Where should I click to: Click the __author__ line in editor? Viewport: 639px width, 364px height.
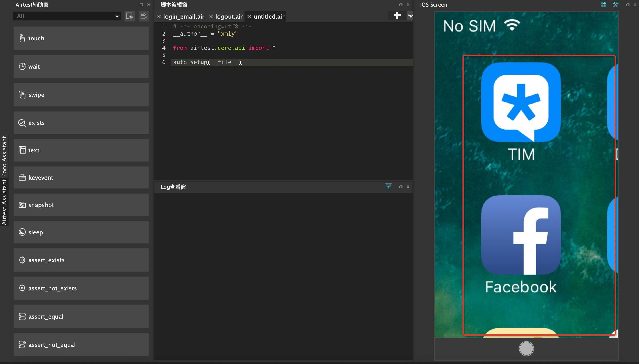pyautogui.click(x=205, y=34)
